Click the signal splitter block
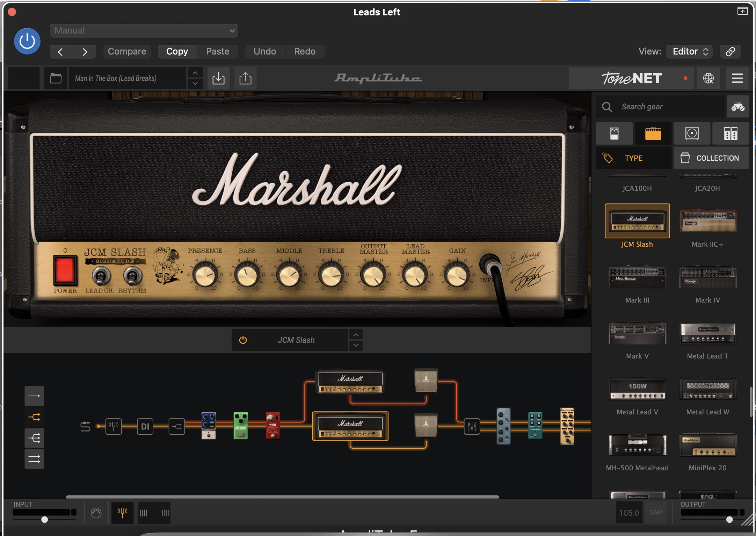756x536 pixels. pos(177,426)
